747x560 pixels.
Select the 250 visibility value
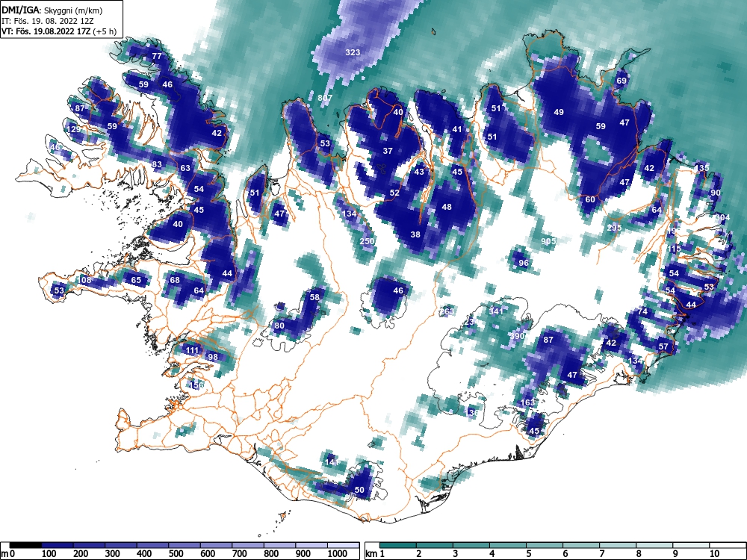pyautogui.click(x=367, y=241)
